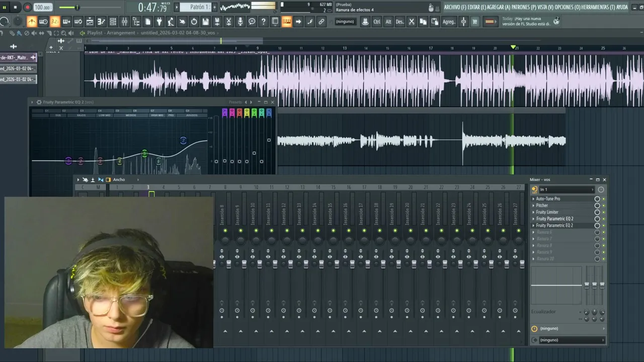Toggle typing keyboard to piano icon

coord(287,22)
